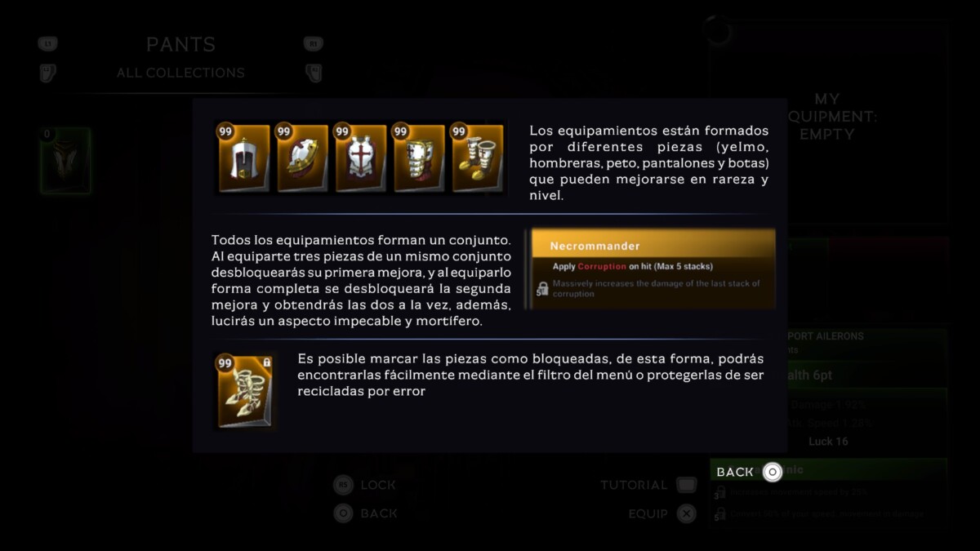The height and width of the screenshot is (551, 980).
Task: Select the shoulder pads armor icon
Action: [301, 158]
